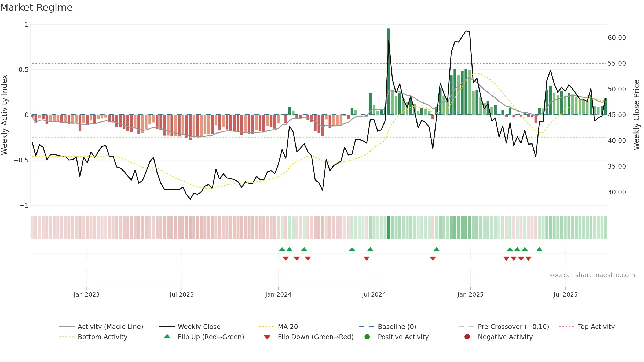The image size is (644, 362).
Task: Click the 35.00 price axis tick
Action: (x=617, y=167)
